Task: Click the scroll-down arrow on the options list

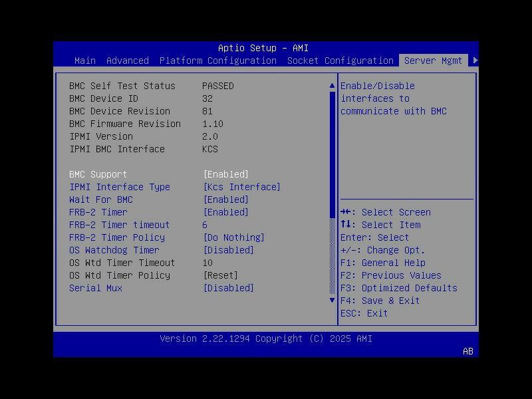Action: pyautogui.click(x=332, y=300)
